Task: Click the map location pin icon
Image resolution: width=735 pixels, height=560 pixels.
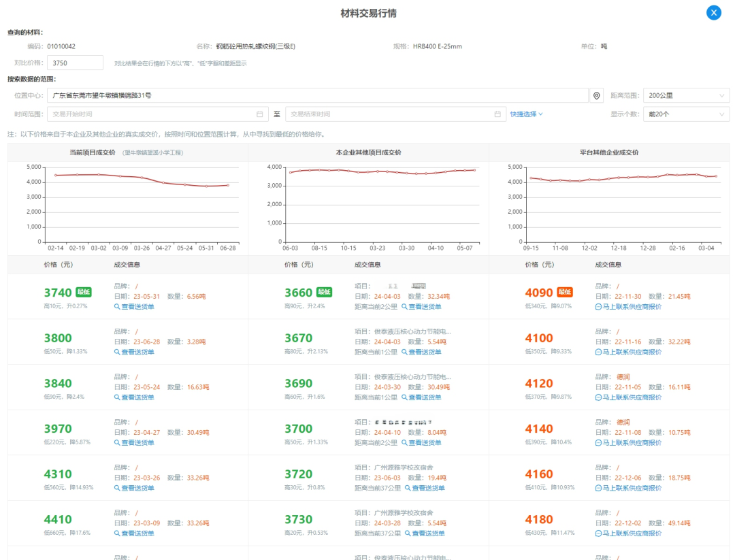Action: (597, 96)
